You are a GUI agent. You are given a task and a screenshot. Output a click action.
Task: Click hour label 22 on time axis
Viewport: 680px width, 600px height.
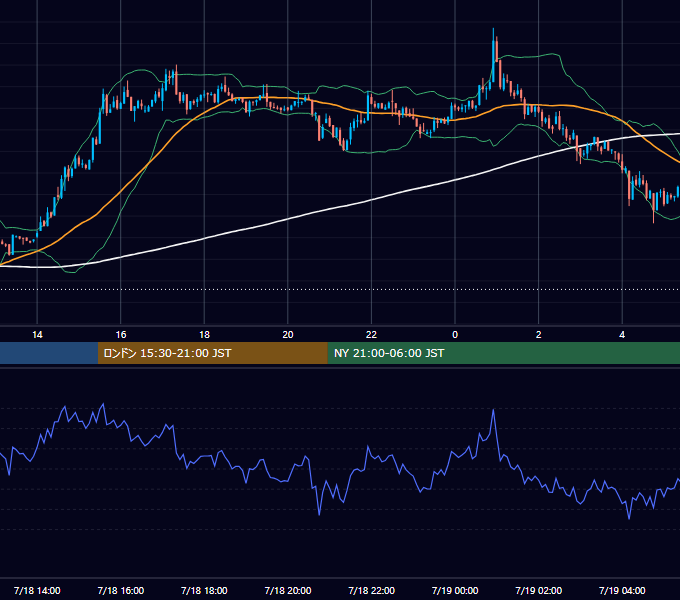pyautogui.click(x=371, y=335)
